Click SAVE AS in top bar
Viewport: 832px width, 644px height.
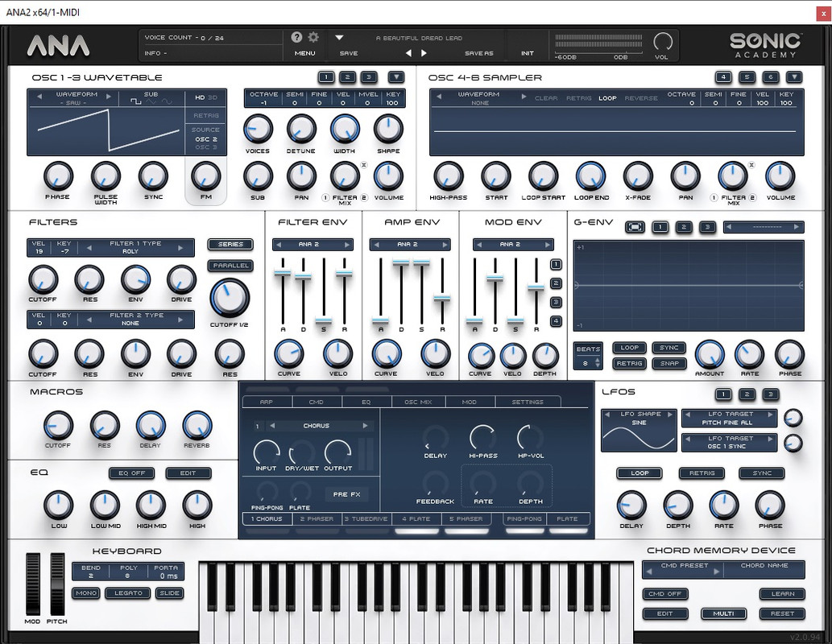(478, 53)
